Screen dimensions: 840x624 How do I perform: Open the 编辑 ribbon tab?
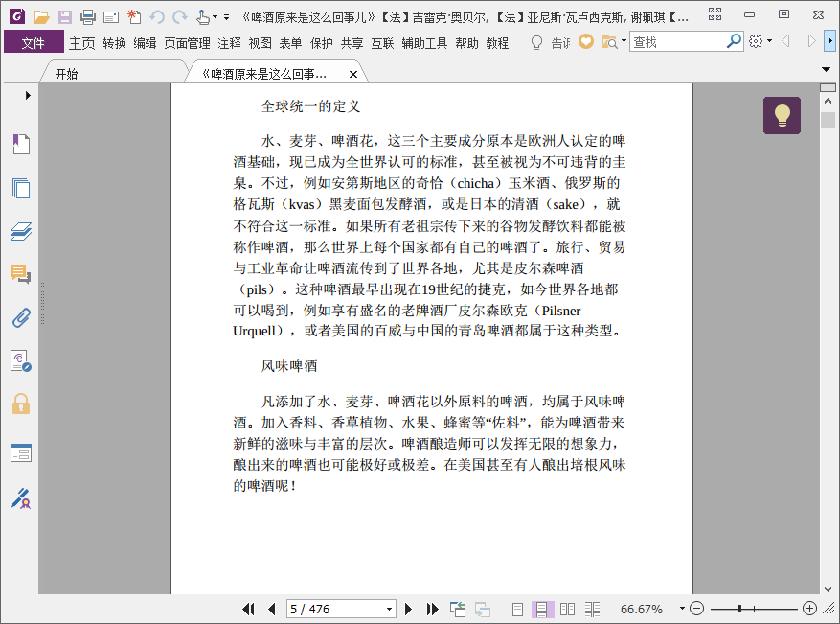tap(145, 43)
